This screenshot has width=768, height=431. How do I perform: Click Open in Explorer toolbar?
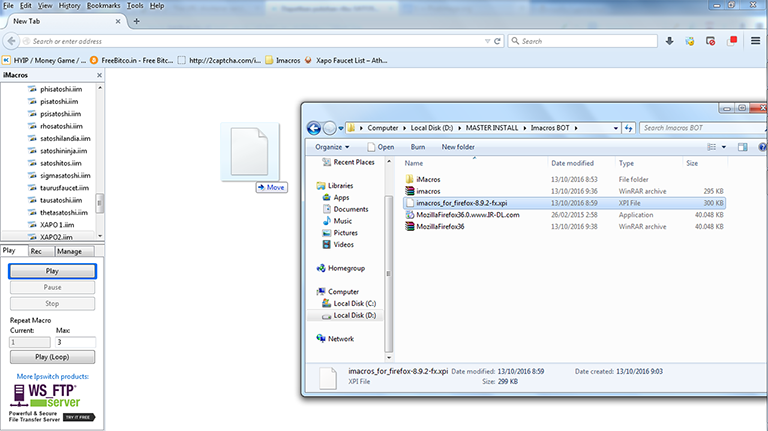click(x=381, y=147)
